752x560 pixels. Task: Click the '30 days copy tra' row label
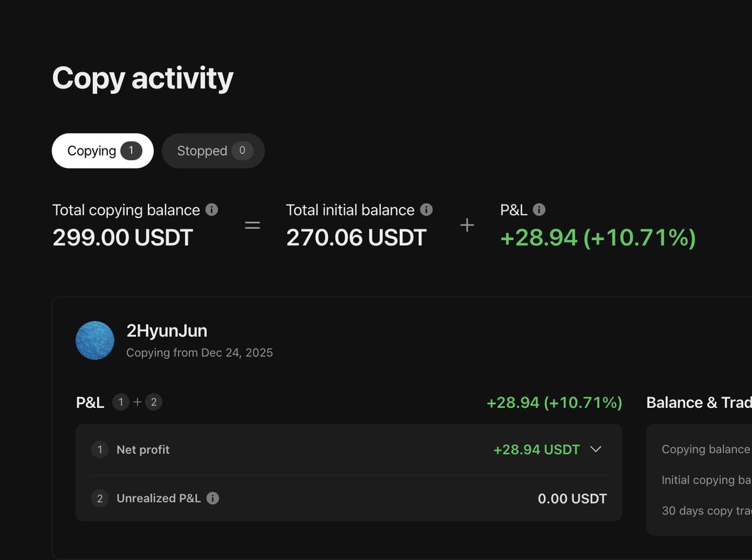pos(707,511)
